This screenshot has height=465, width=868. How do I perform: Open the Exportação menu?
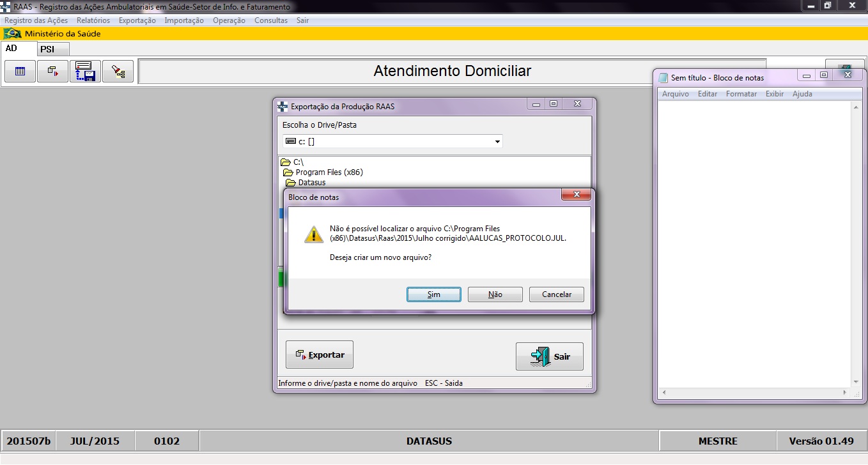[137, 20]
